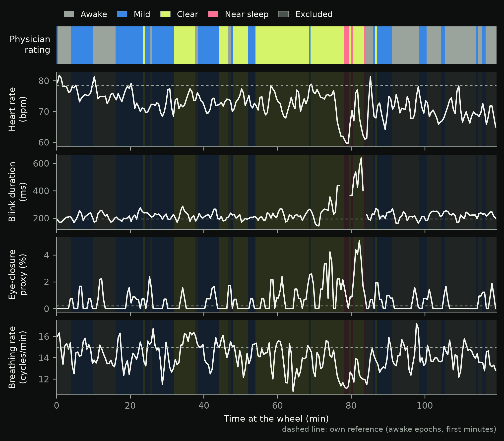Click the Near sleep pink legend swatch
The height and width of the screenshot is (441, 504).
(x=213, y=14)
